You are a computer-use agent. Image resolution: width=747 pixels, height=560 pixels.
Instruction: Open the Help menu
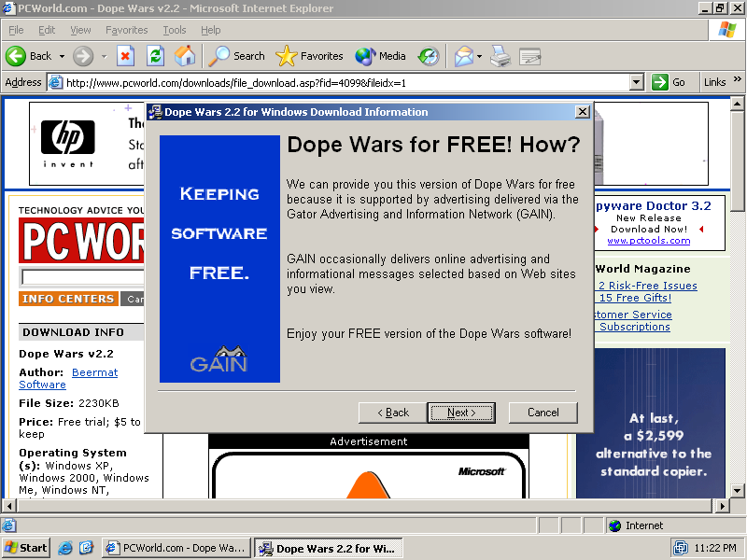(x=211, y=30)
